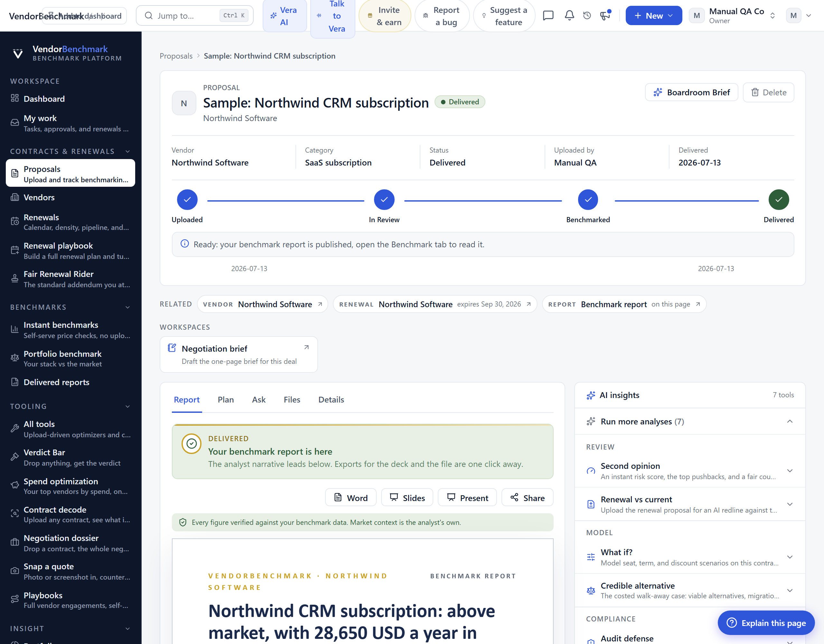The height and width of the screenshot is (644, 824).
Task: Click the Snap a quote camera icon
Action: click(x=15, y=571)
